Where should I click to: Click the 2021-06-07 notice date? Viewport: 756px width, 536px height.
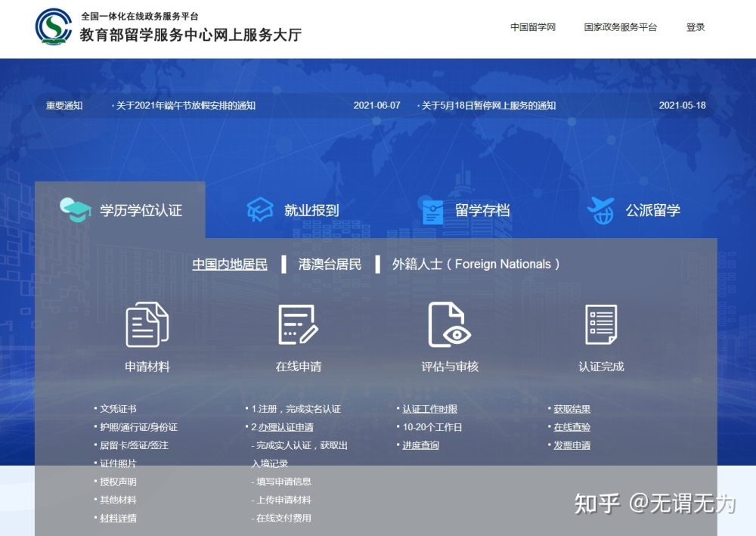(x=376, y=106)
